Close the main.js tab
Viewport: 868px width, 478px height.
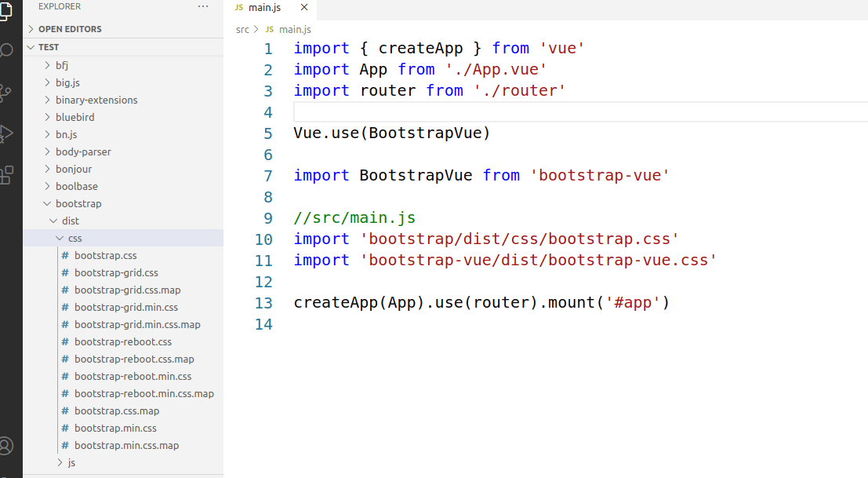(303, 9)
